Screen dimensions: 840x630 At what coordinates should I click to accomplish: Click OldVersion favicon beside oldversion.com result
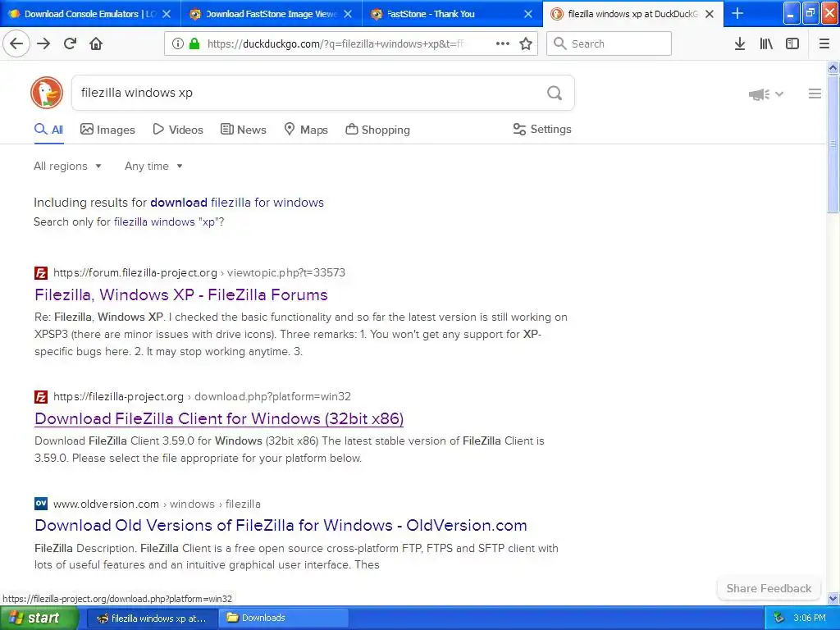pyautogui.click(x=41, y=504)
